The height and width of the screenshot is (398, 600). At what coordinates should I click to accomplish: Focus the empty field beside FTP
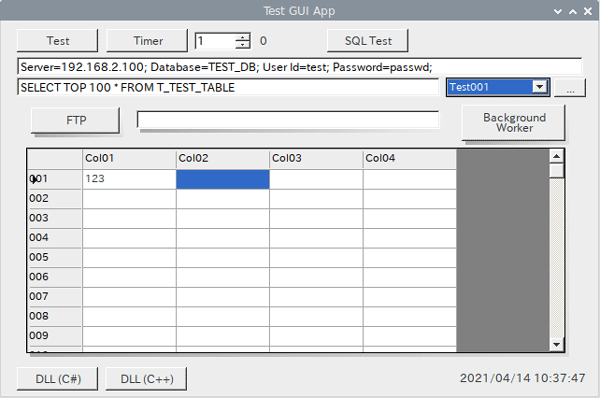[288, 120]
